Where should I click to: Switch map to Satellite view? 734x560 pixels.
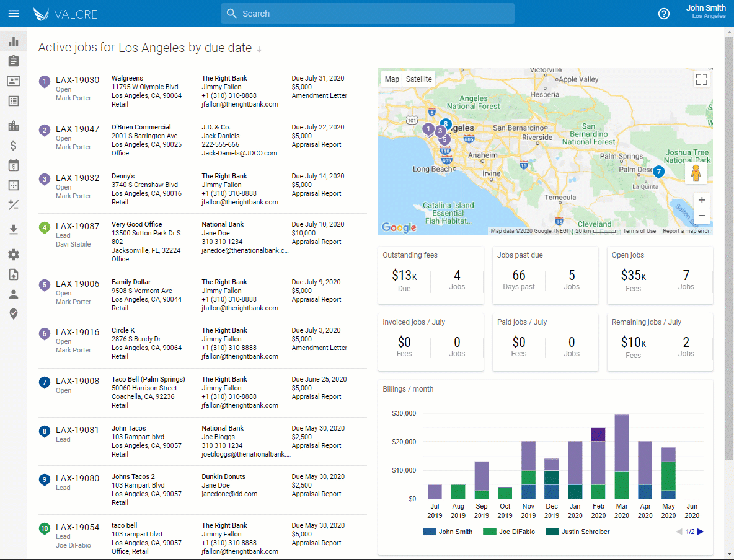tap(418, 79)
